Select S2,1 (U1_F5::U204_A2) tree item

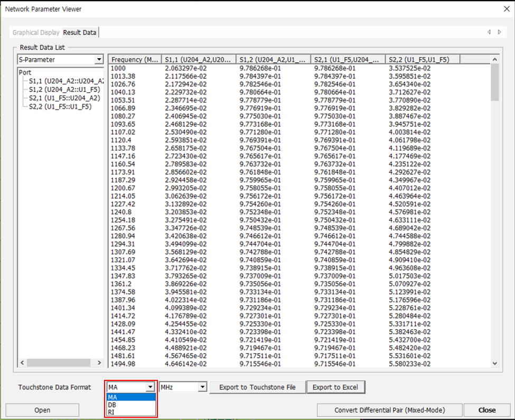click(64, 98)
